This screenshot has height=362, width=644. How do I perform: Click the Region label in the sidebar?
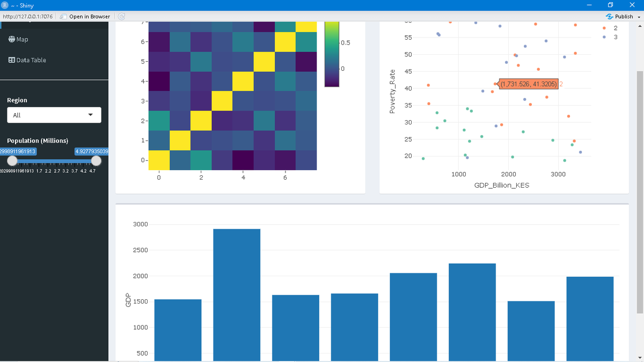(x=17, y=100)
